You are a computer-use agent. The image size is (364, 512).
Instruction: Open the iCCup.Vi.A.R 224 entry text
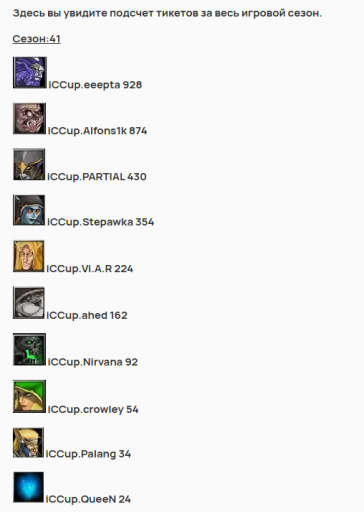pyautogui.click(x=90, y=269)
